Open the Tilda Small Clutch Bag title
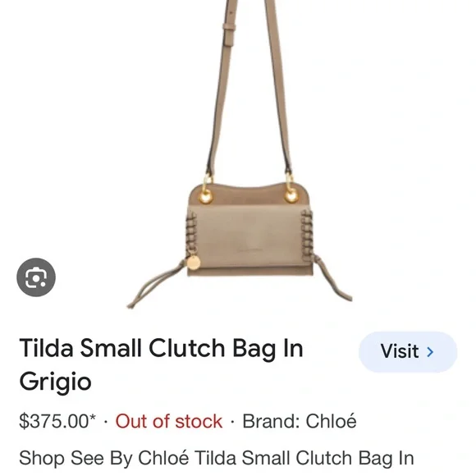 tap(161, 365)
